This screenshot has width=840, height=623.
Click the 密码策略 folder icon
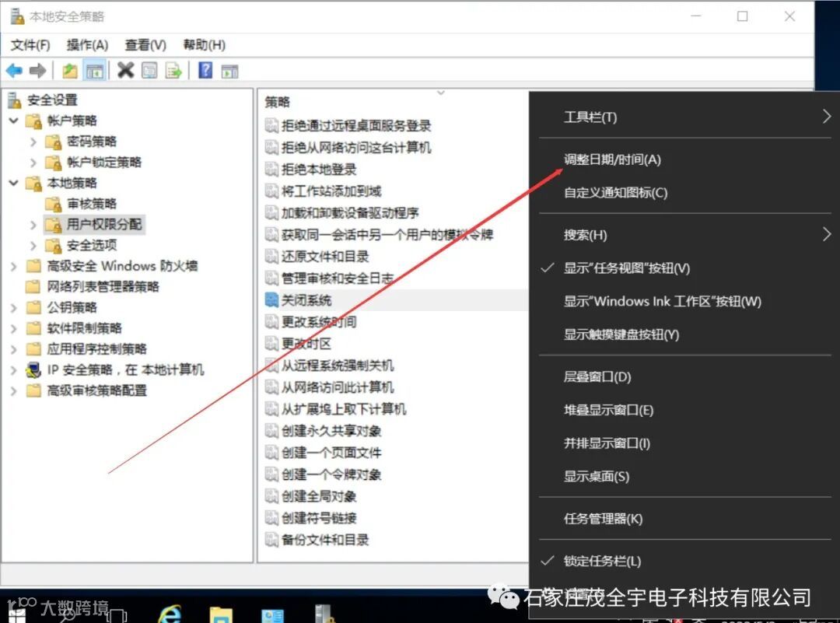coord(53,142)
